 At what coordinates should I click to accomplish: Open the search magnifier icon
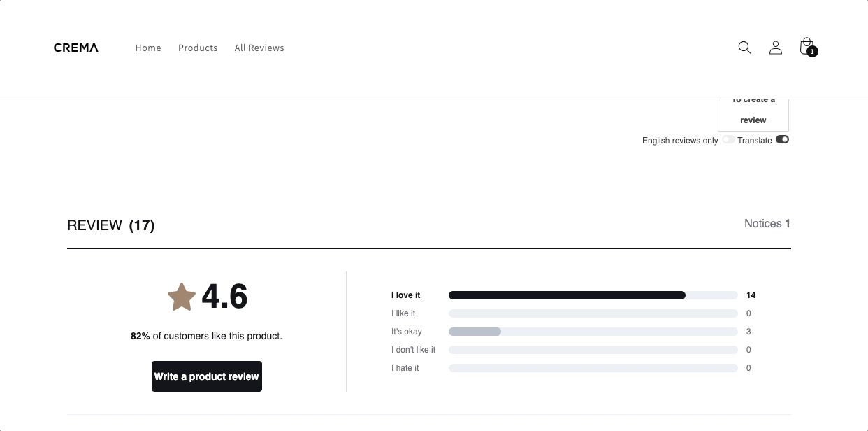point(744,48)
